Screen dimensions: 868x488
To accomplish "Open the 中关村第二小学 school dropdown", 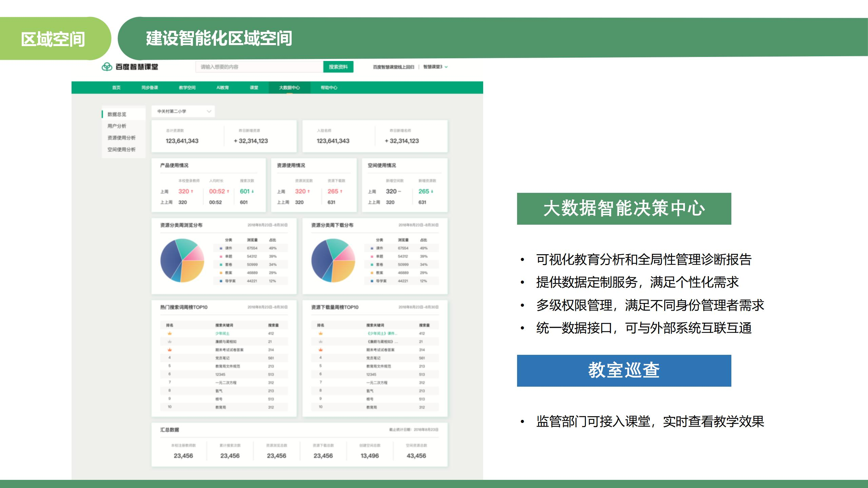I will coord(183,111).
